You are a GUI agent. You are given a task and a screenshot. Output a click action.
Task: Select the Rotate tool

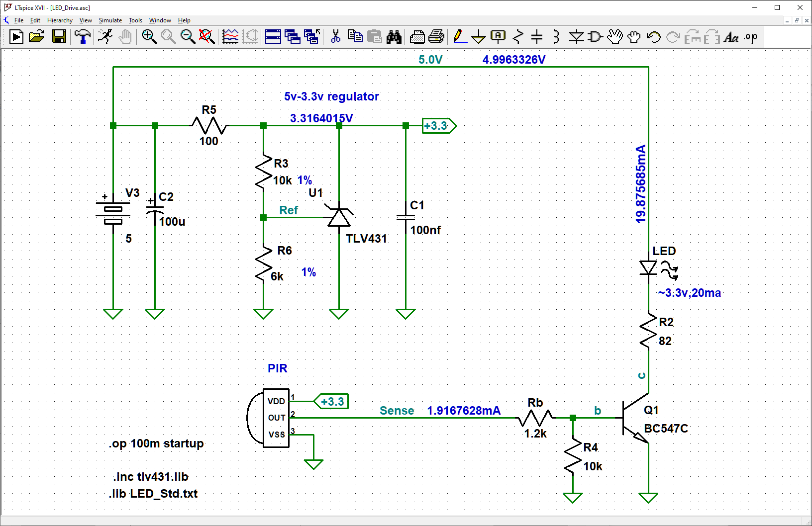[x=693, y=37]
